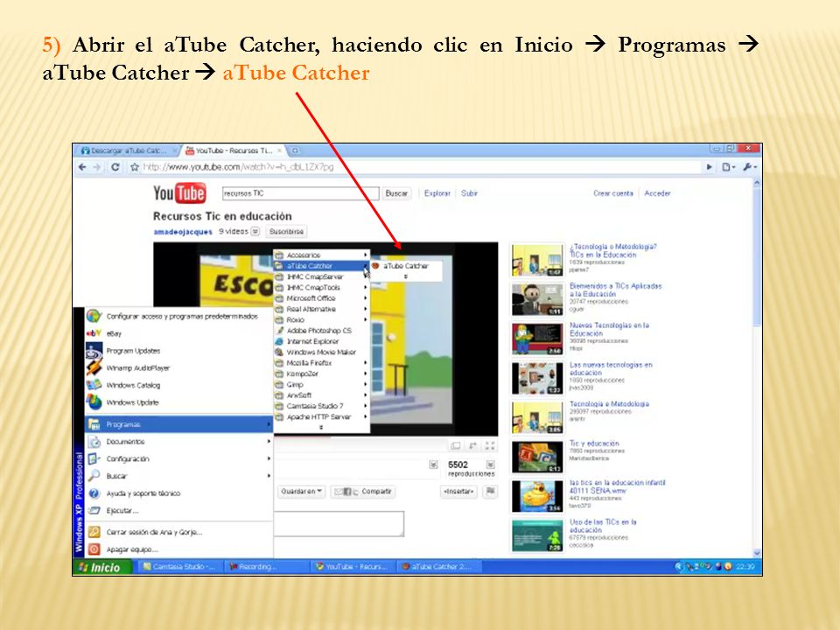The image size is (840, 630).
Task: Click the Inicio start button
Action: pyautogui.click(x=101, y=567)
